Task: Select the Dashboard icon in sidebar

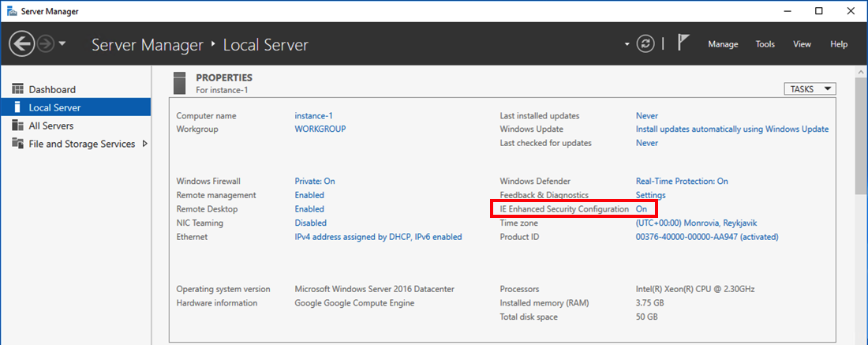Action: (17, 89)
